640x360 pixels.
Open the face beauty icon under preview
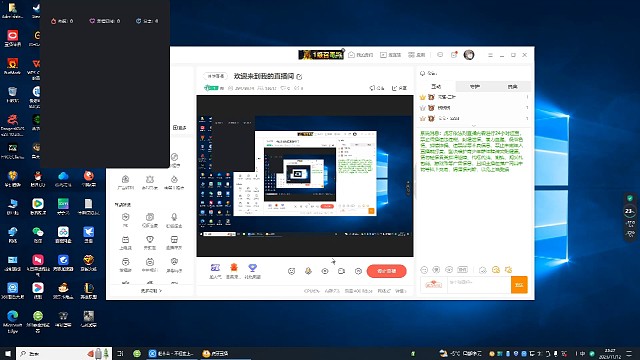pyautogui.click(x=291, y=271)
